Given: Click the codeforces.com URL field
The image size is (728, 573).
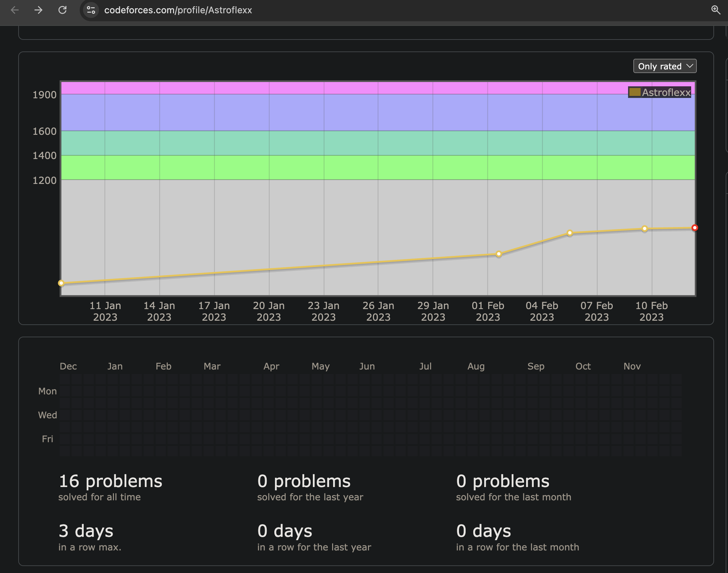Looking at the screenshot, I should [178, 10].
